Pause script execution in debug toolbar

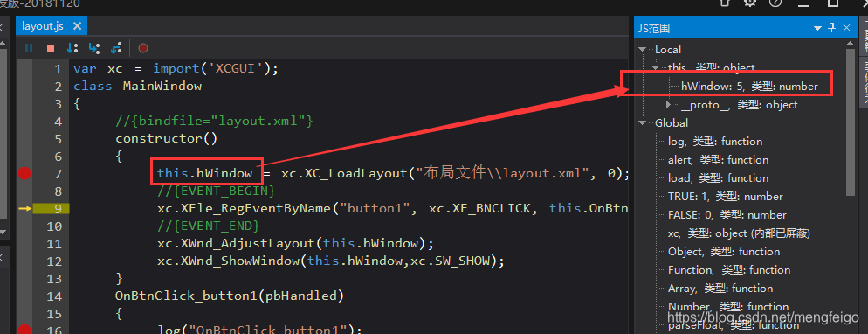29,48
